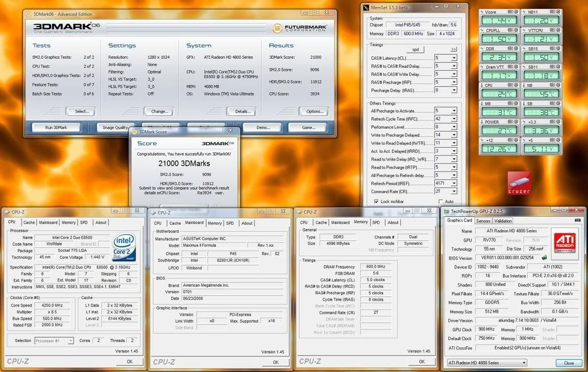The width and height of the screenshot is (588, 372).
Task: Open SPD tab in the first CPU-Z window
Action: 84,223
